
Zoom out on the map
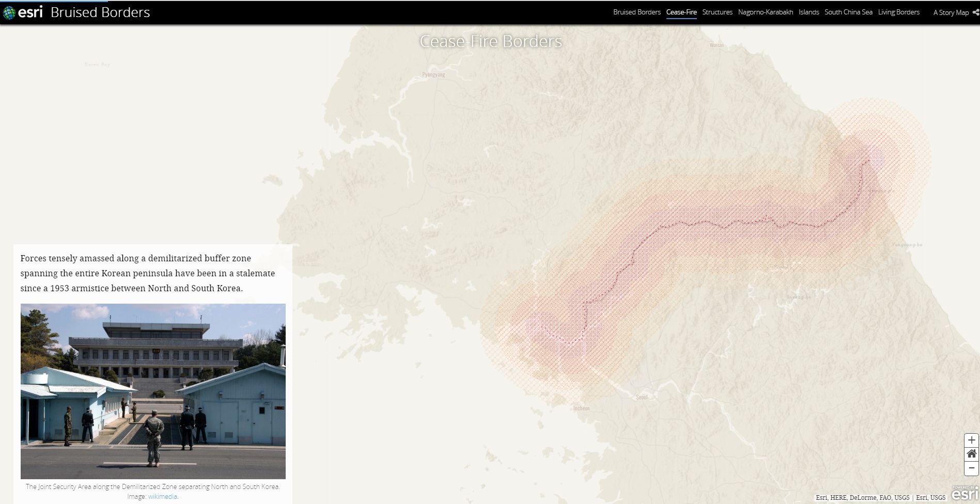click(971, 468)
